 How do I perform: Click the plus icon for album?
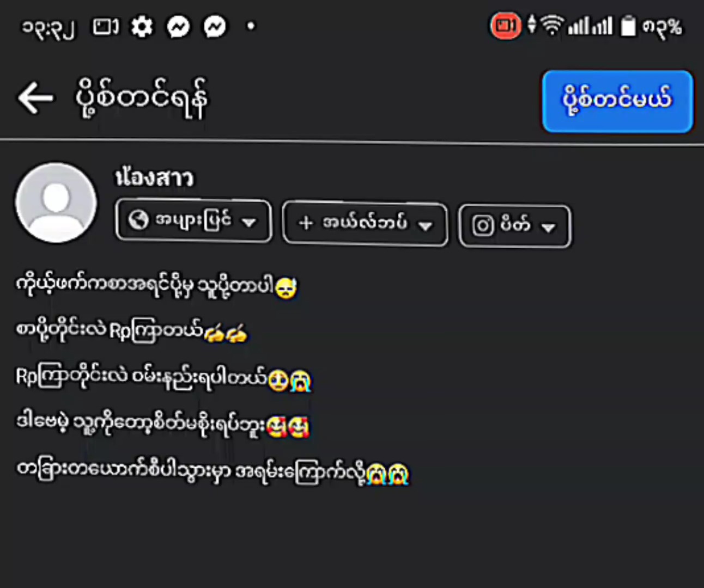coord(306,223)
